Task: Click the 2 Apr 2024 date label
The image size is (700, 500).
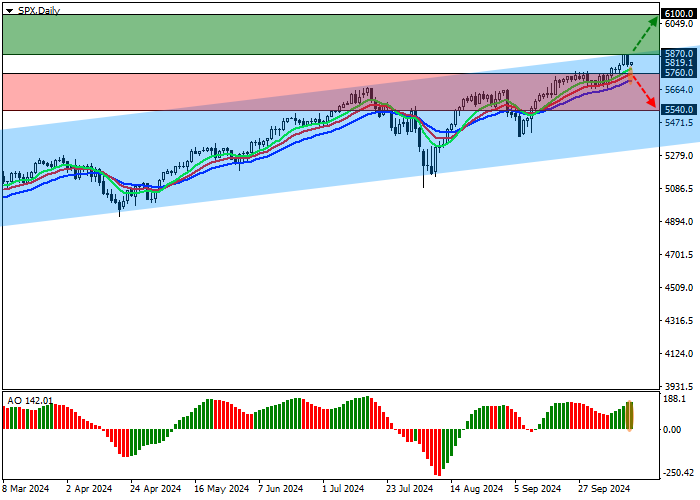Action: (x=89, y=489)
